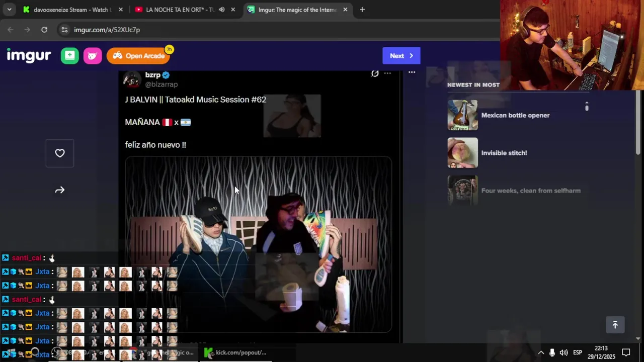Click the address bar URL imgur.com/a/52XUc7p

(x=107, y=30)
